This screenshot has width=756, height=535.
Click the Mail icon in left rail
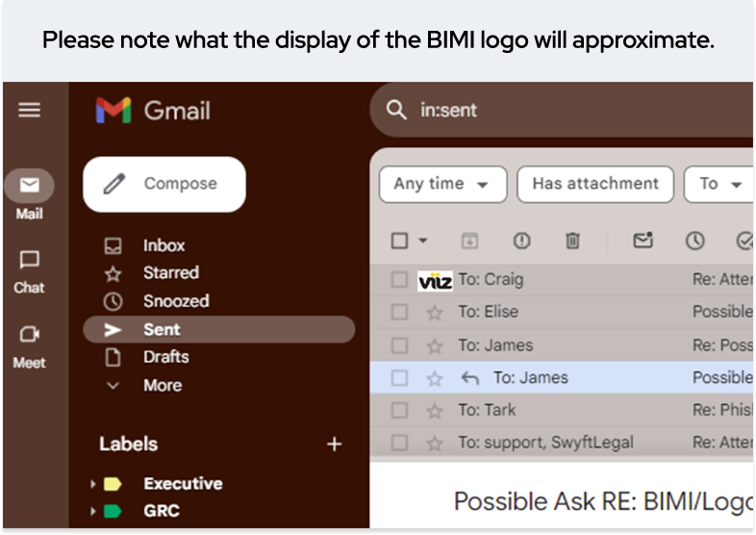30,187
